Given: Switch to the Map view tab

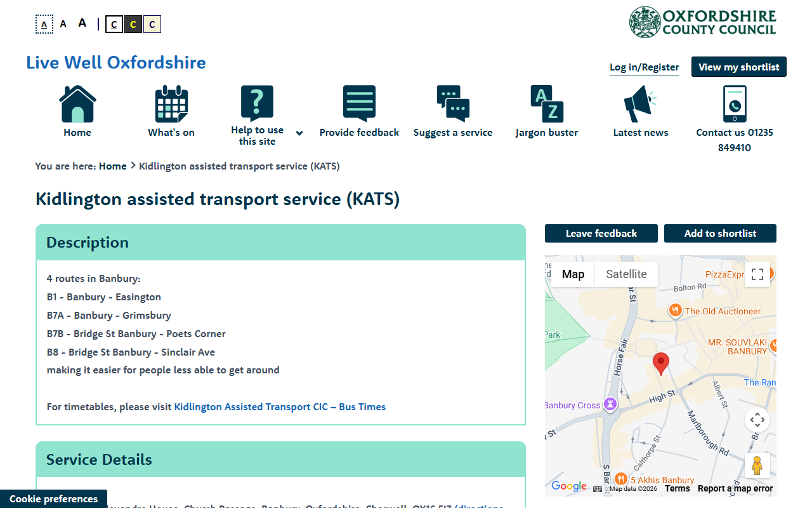Looking at the screenshot, I should point(573,274).
